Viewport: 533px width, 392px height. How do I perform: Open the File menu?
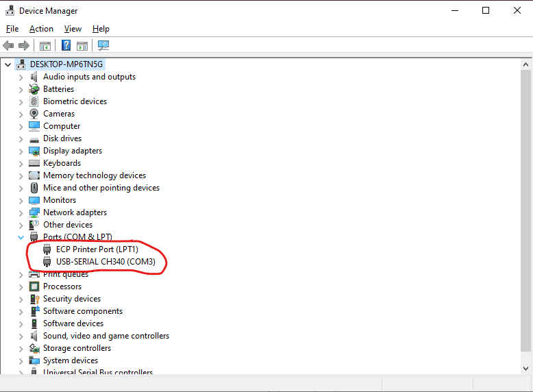(x=12, y=29)
